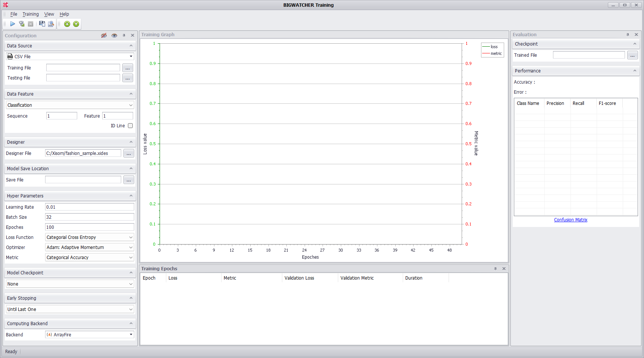
Task: Click the open eye show icon
Action: (x=114, y=35)
